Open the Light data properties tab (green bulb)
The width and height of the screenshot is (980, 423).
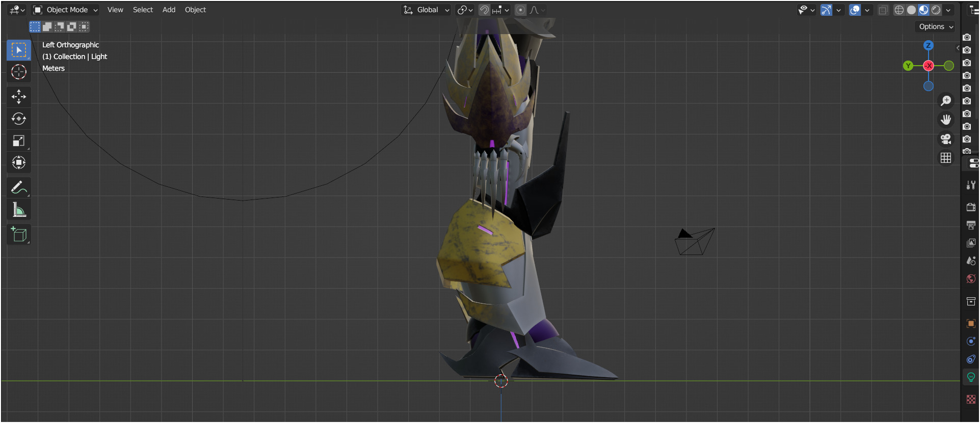pyautogui.click(x=971, y=377)
